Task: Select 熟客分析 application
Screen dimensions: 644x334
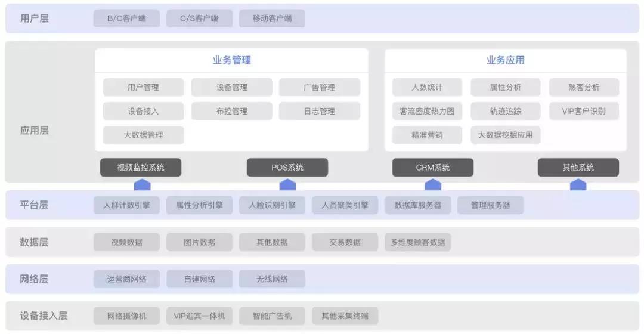Action: click(x=584, y=87)
